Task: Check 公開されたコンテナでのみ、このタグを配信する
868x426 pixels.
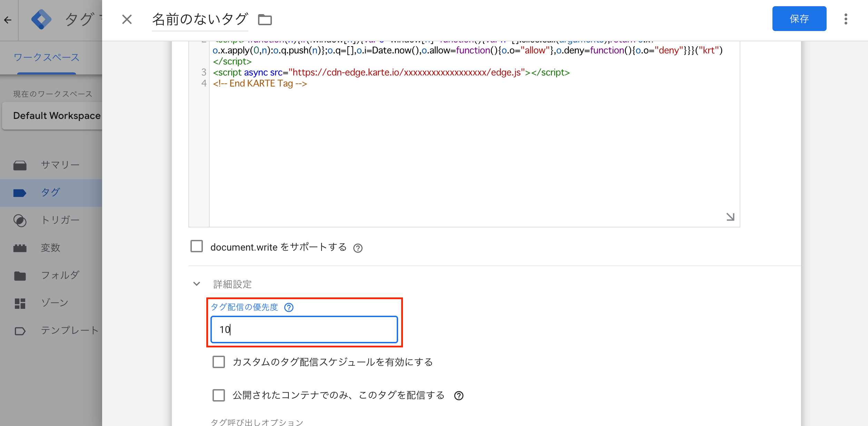Action: tap(219, 395)
